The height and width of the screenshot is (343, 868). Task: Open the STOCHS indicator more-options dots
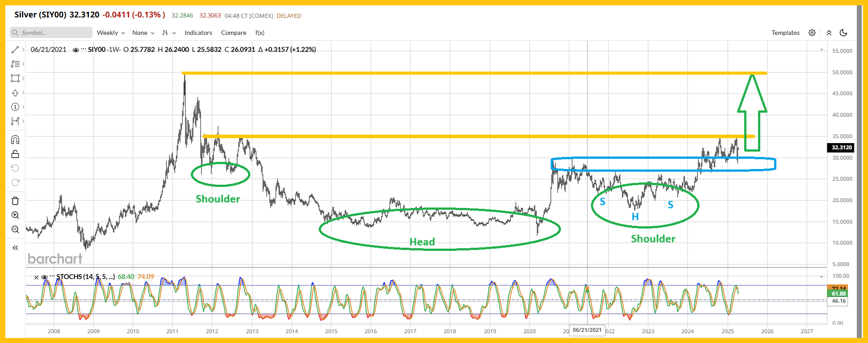[52, 276]
